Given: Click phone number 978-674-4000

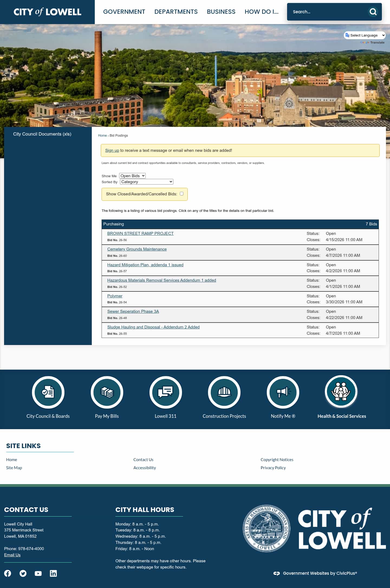Looking at the screenshot, I should [31, 548].
